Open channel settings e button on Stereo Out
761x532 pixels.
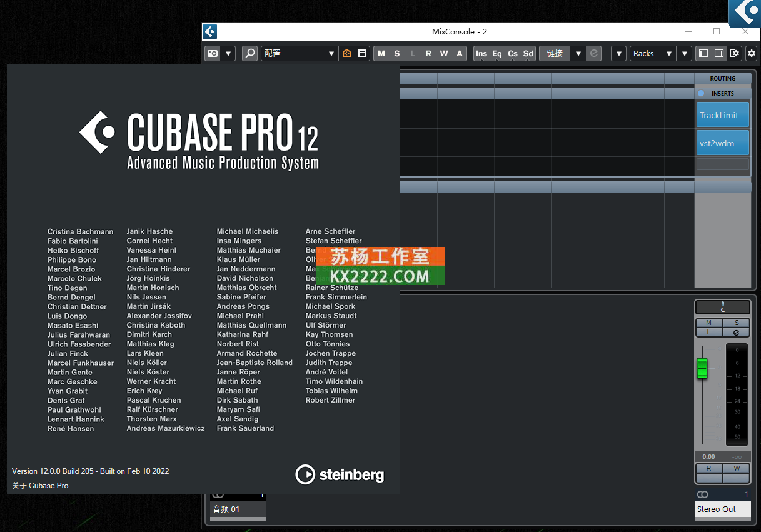pos(737,332)
